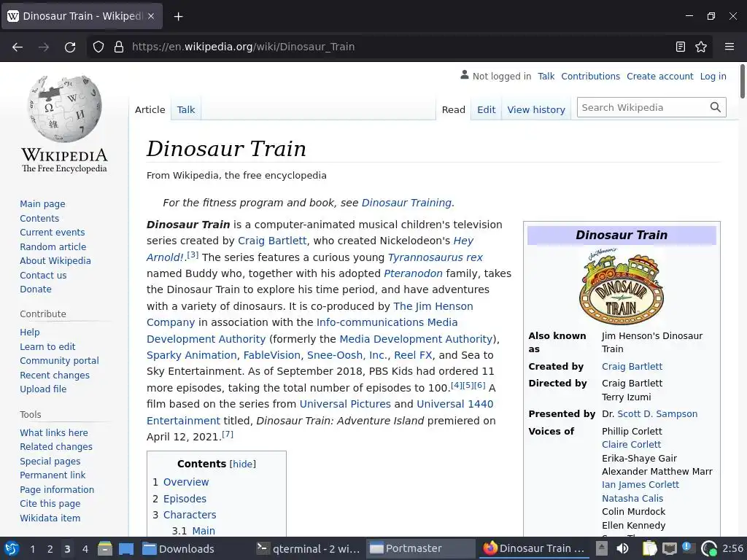Open file manager icon in taskbar
The image size is (747, 560).
105,548
